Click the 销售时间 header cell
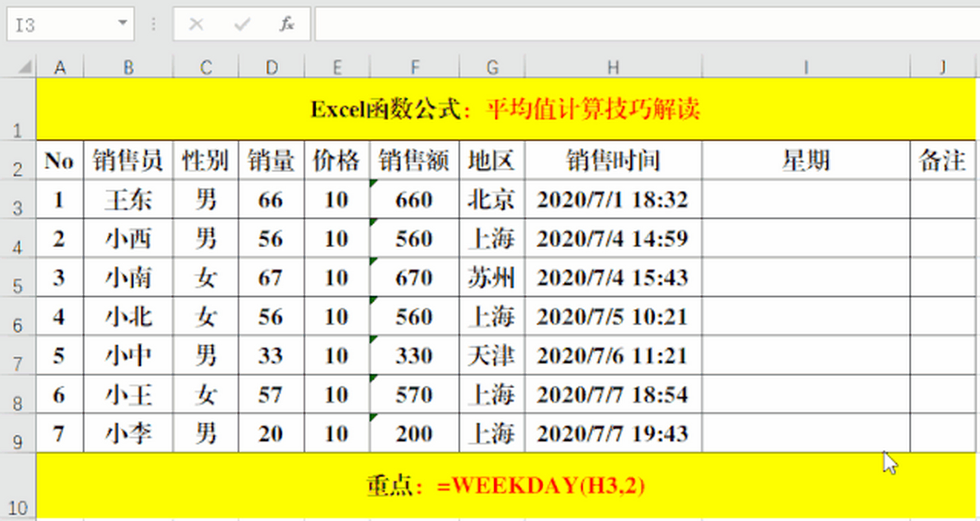 (613, 160)
